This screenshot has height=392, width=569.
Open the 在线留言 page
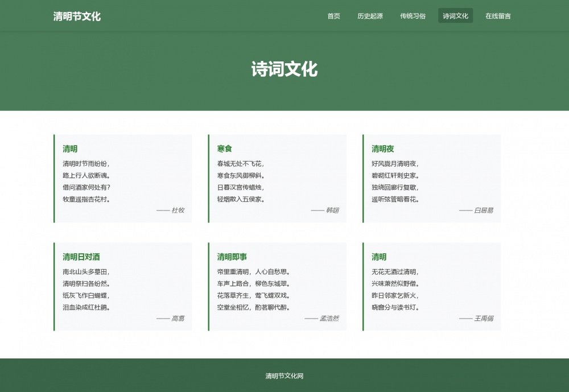[x=498, y=16]
